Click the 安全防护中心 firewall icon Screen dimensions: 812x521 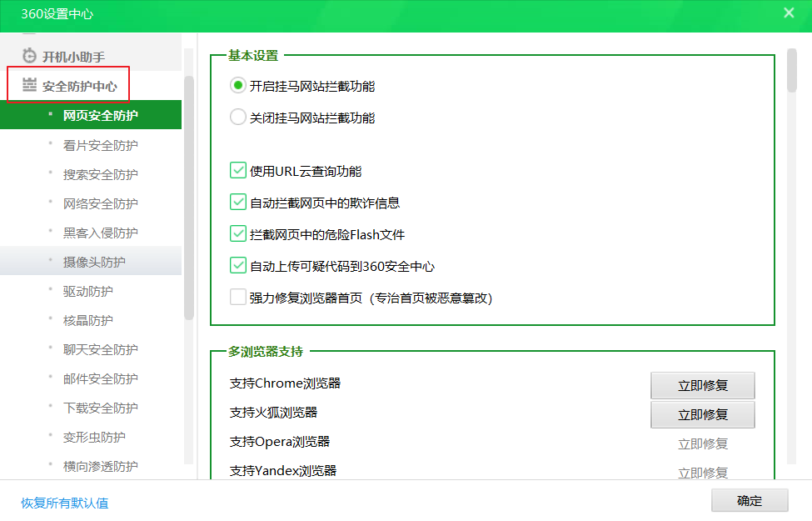(x=29, y=85)
